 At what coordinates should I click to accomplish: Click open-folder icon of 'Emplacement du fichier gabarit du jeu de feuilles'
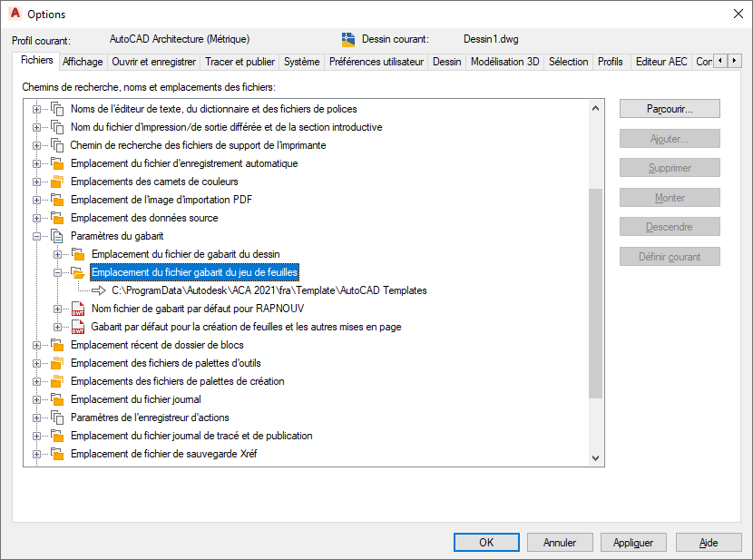pos(78,273)
